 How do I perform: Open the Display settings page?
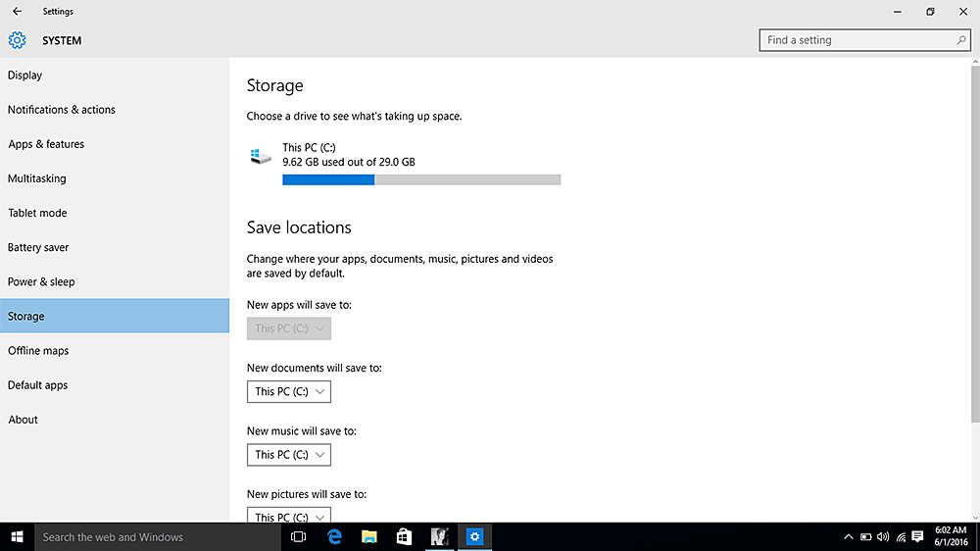(x=115, y=75)
